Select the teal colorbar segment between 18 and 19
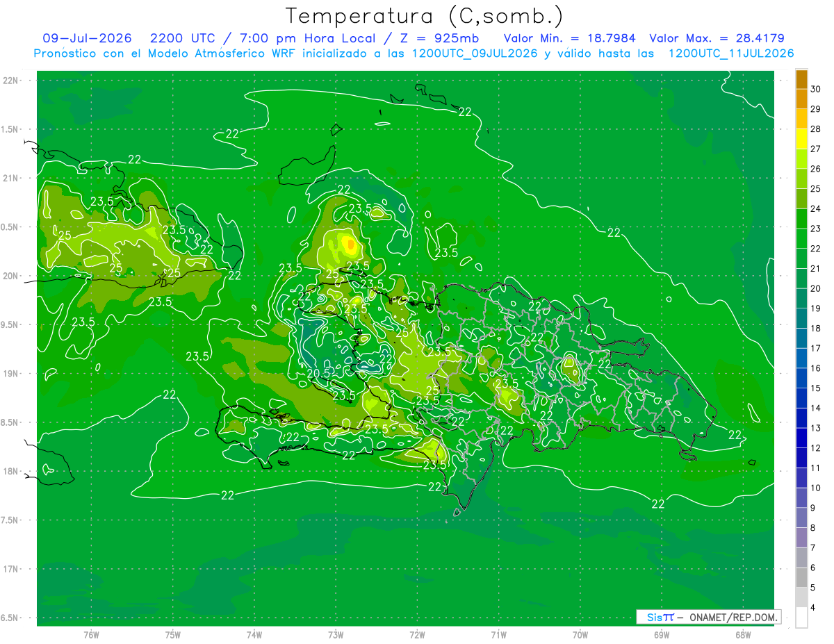 pyautogui.click(x=801, y=319)
